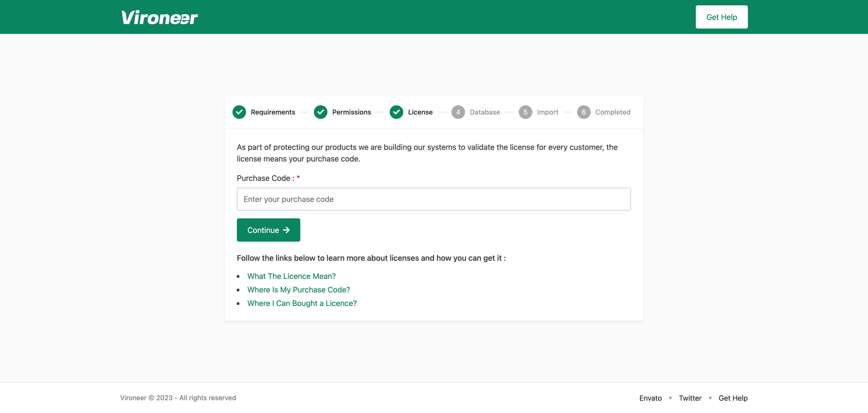This screenshot has height=413, width=868.
Task: Click the Get Help footer link
Action: (733, 398)
